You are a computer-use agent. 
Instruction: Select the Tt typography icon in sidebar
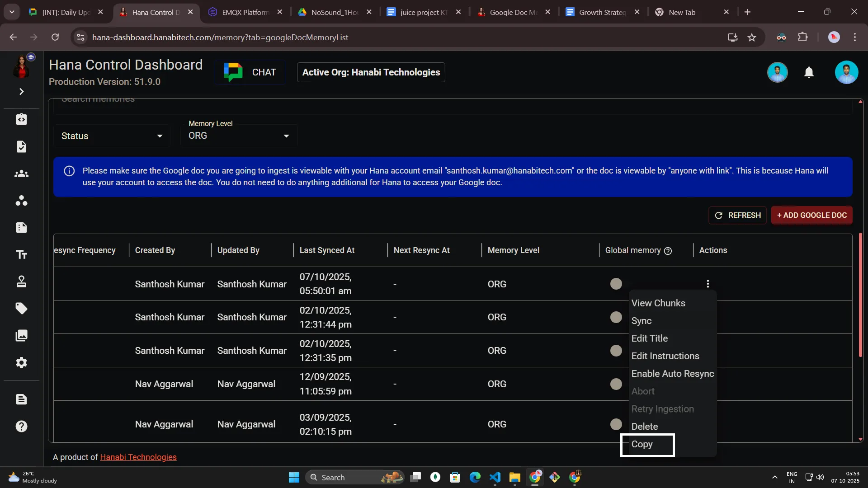click(x=21, y=254)
